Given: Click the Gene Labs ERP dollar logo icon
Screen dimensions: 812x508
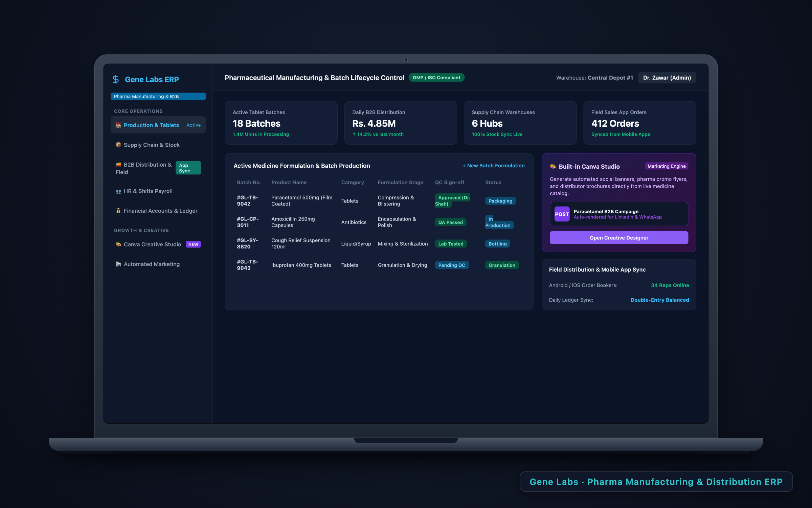Looking at the screenshot, I should pyautogui.click(x=116, y=79).
